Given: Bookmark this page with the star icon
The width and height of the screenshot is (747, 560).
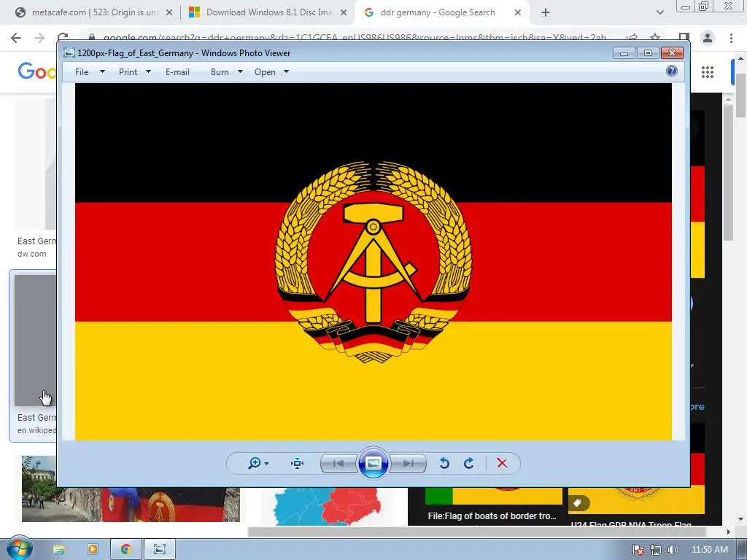Looking at the screenshot, I should pyautogui.click(x=656, y=37).
